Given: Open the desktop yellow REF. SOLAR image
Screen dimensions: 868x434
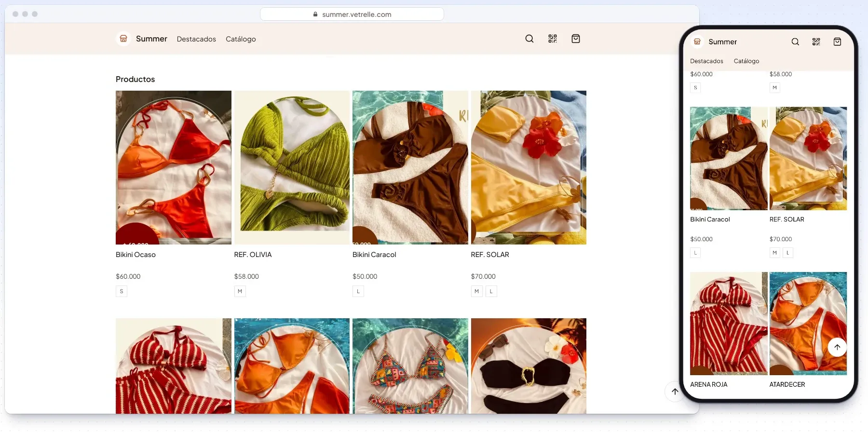Looking at the screenshot, I should [529, 167].
